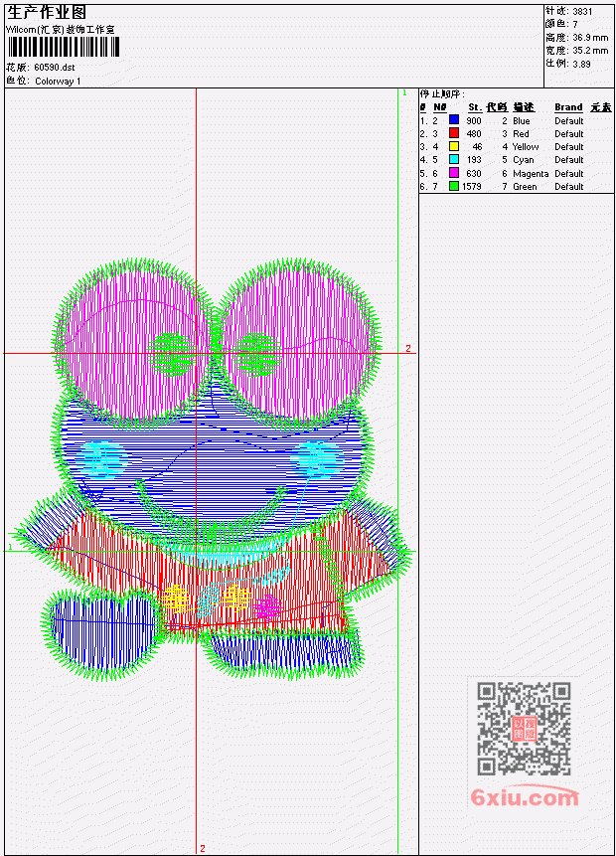Select the 'Green' description cell
This screenshot has width=616, height=856.
tap(525, 187)
